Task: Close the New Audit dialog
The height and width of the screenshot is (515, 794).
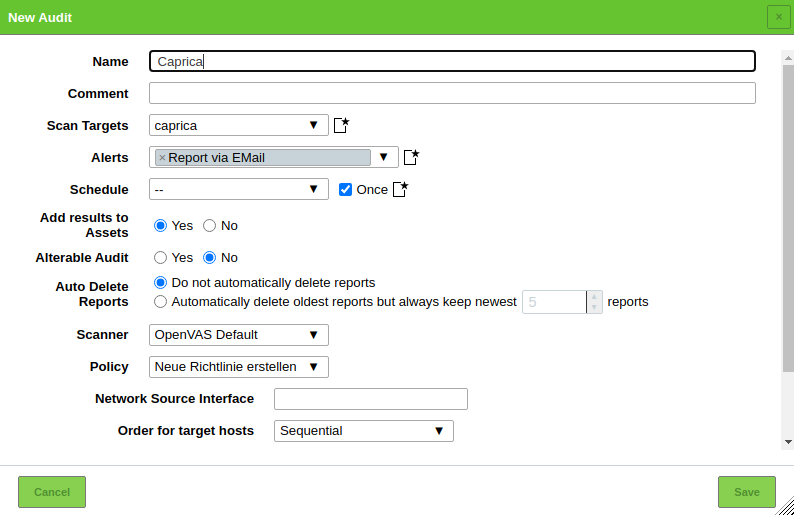Action: pyautogui.click(x=778, y=17)
